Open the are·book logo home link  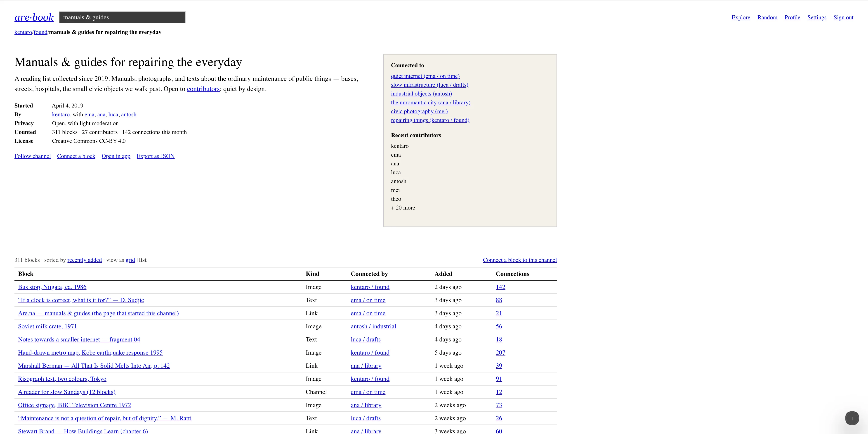click(34, 17)
